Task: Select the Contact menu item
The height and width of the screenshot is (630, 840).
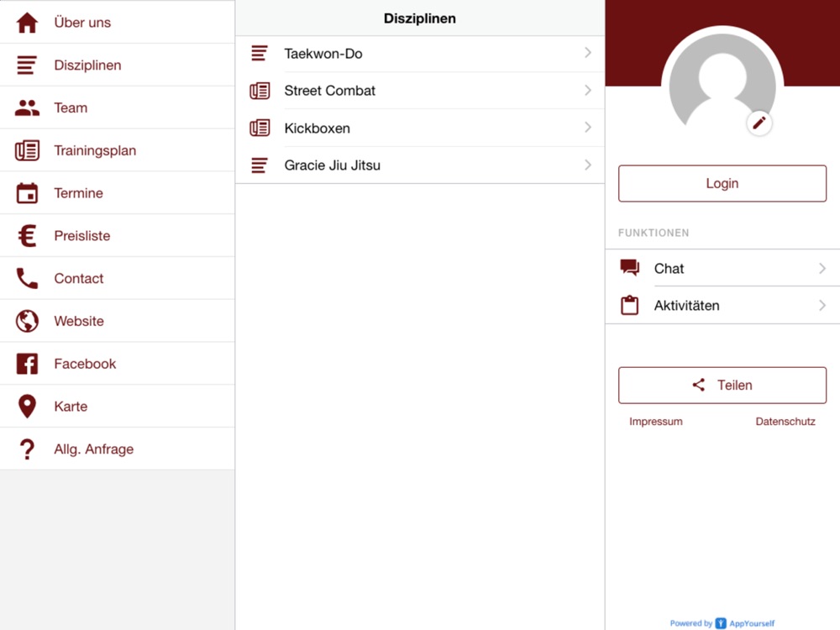Action: (118, 278)
